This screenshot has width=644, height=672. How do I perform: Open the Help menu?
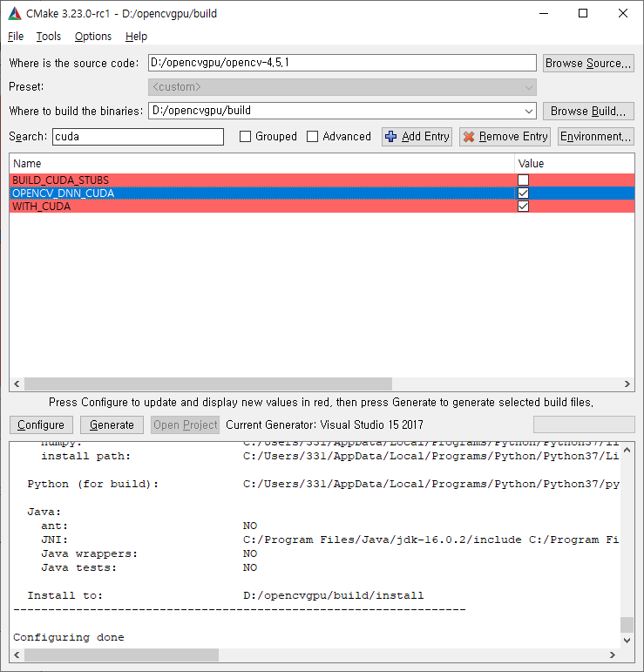click(x=136, y=37)
